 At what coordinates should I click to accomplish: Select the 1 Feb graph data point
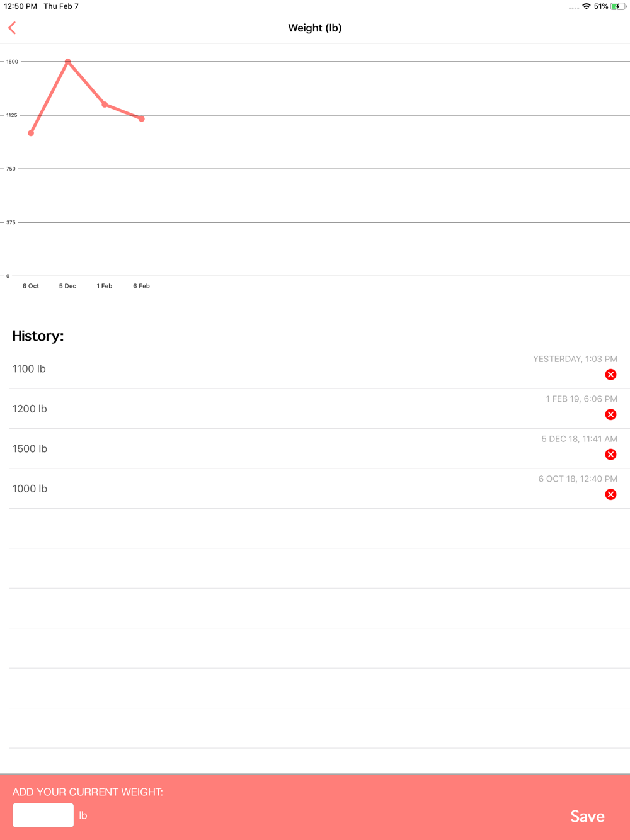pos(105,105)
